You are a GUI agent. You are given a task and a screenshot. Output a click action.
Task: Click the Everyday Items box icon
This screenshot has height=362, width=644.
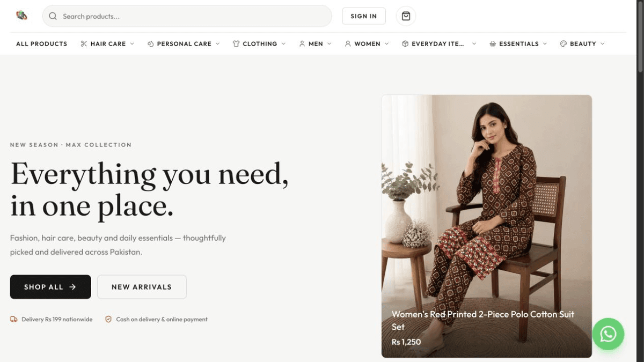(405, 44)
